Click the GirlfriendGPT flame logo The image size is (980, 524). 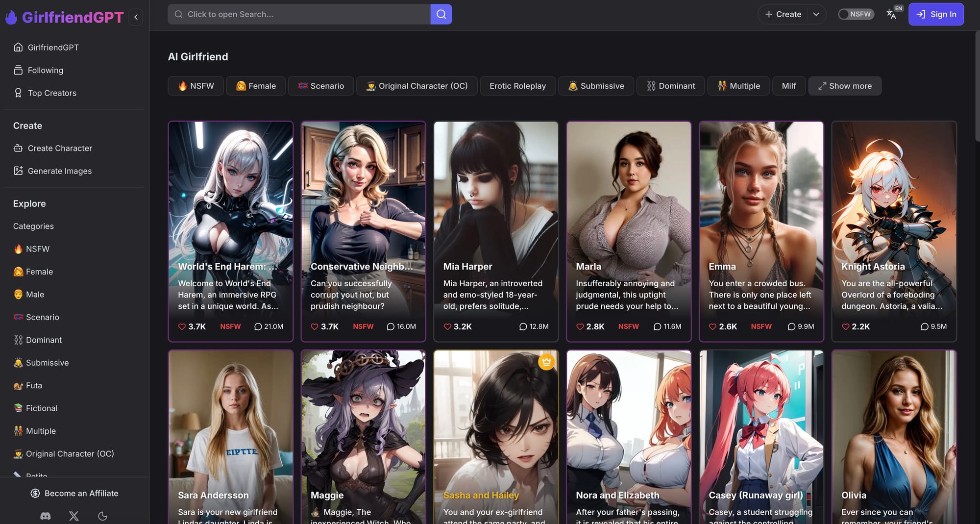[11, 17]
